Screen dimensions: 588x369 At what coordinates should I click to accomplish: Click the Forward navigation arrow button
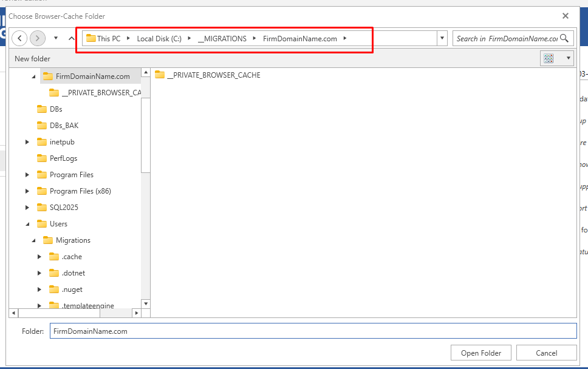pyautogui.click(x=38, y=38)
